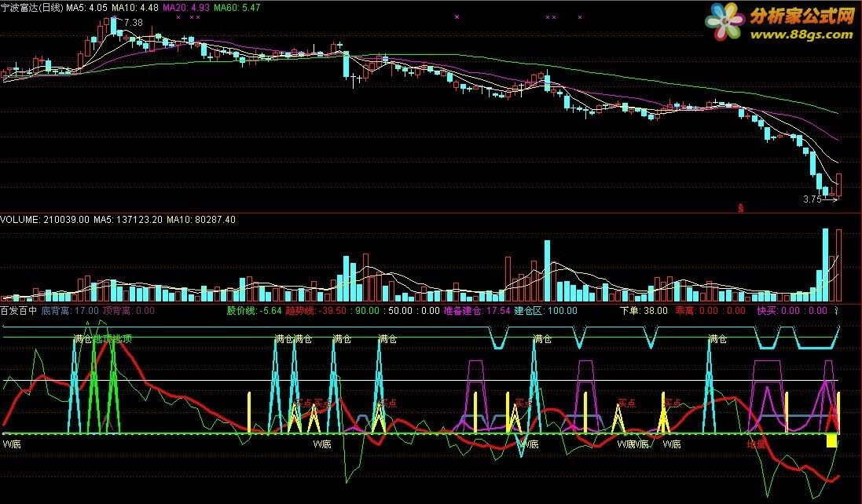This screenshot has height=504, width=862.
Task: Click the yellow square signal block
Action: click(x=832, y=440)
